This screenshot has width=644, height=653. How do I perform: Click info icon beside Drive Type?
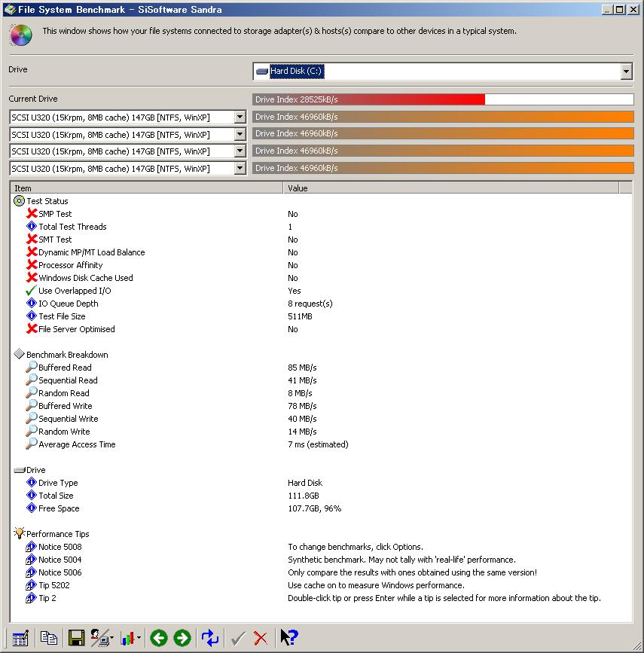click(x=32, y=482)
